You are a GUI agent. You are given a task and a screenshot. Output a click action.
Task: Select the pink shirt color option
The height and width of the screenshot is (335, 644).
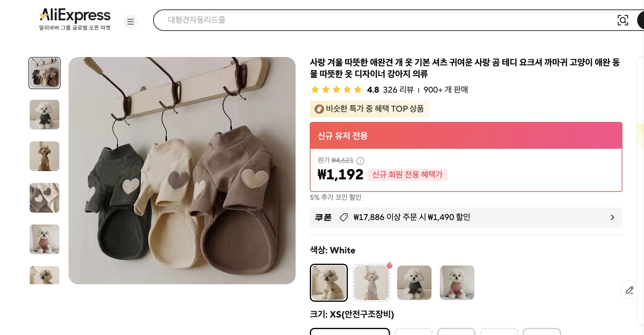457,282
